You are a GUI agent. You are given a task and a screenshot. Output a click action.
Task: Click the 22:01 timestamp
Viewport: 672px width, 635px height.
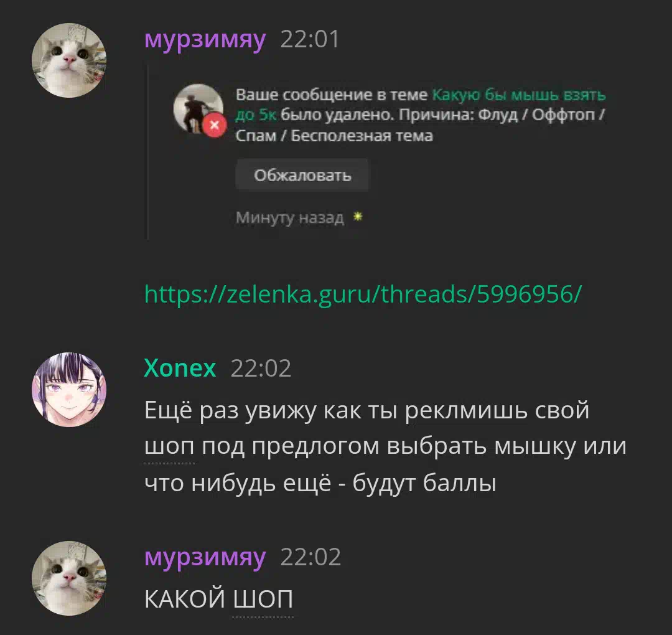pos(310,39)
